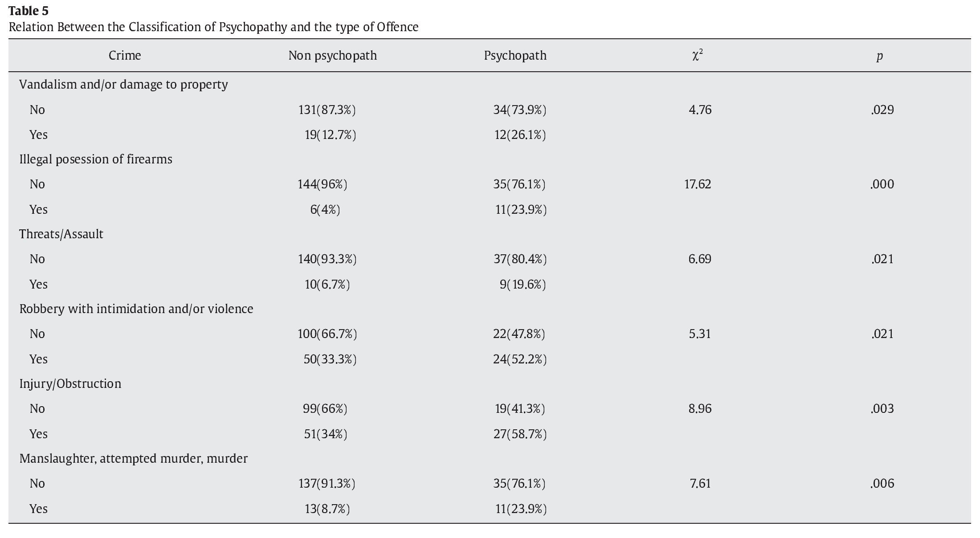Click the cell showing 24(52.2%)
The width and height of the screenshot is (980, 538).
(519, 359)
